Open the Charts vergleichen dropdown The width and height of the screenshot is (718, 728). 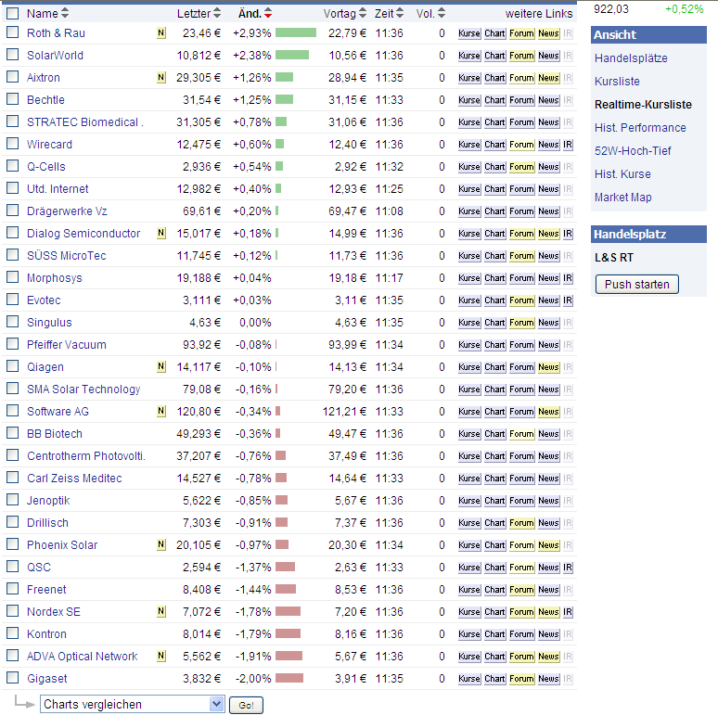pyautogui.click(x=133, y=704)
